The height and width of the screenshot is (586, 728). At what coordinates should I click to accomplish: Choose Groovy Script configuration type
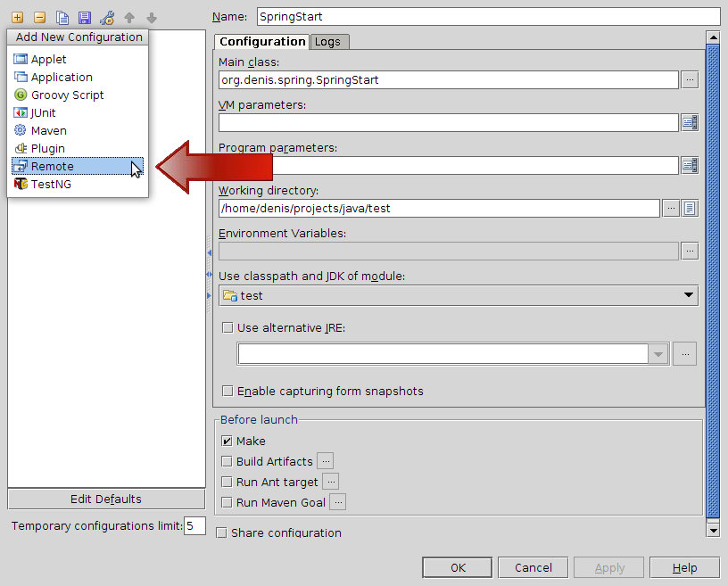78,95
